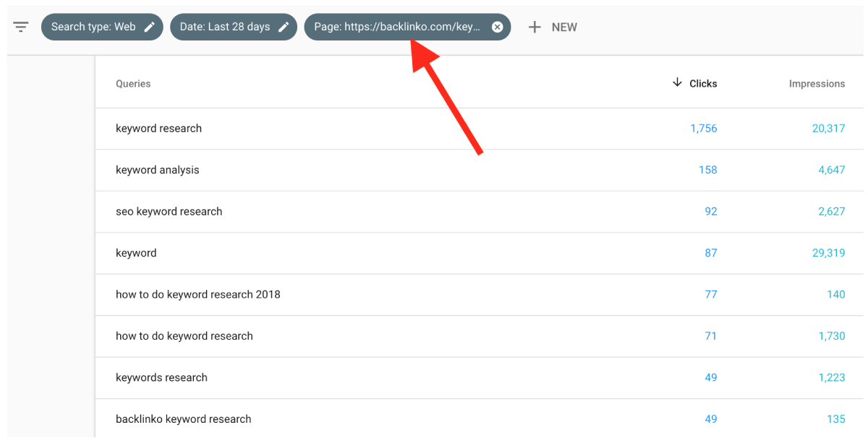
Task: Select query 'keyword research'
Action: (x=158, y=129)
